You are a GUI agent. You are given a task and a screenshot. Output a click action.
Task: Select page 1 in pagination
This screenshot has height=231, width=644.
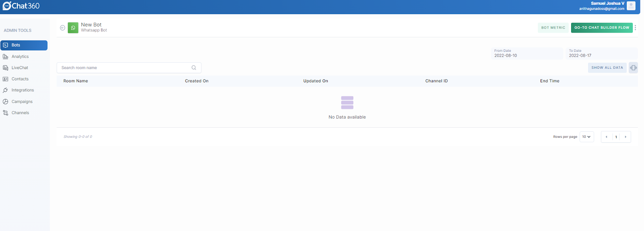click(616, 137)
